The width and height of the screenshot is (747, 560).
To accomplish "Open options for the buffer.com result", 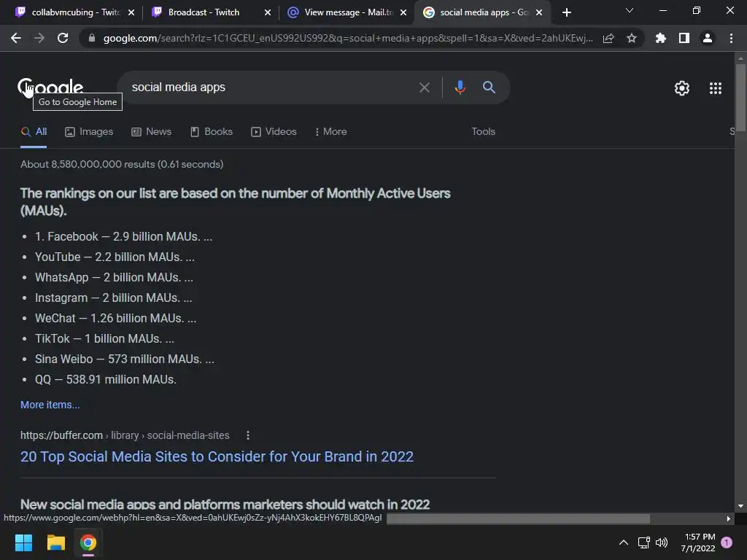I will click(248, 435).
